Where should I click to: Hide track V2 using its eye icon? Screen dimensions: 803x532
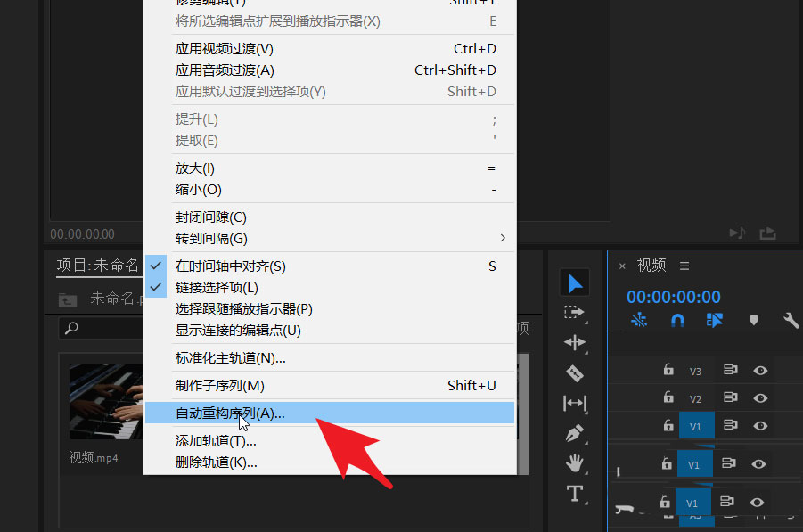(x=760, y=397)
